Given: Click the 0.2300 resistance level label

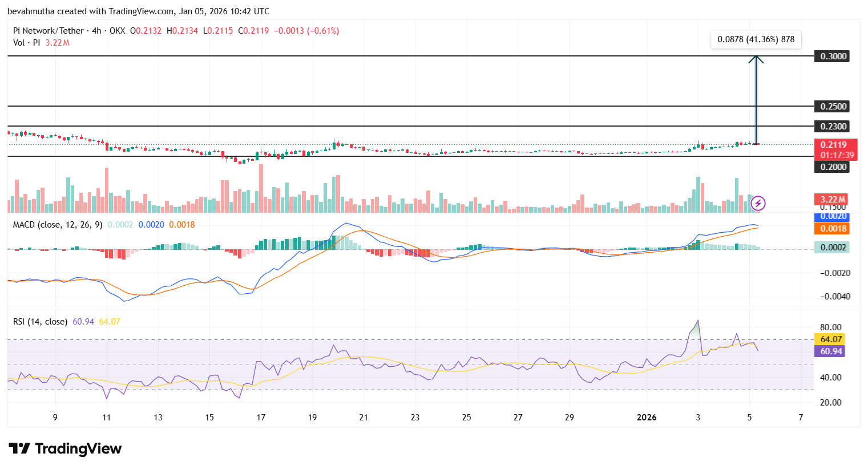Looking at the screenshot, I should (833, 127).
